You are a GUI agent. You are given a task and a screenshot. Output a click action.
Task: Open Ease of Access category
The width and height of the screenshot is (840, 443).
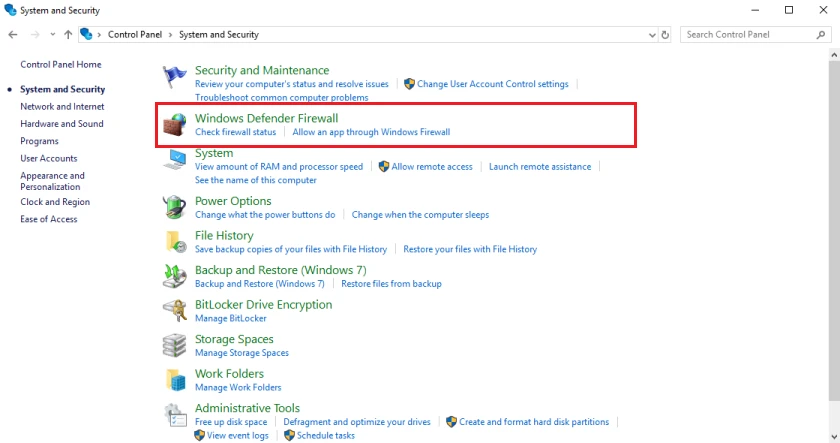click(x=49, y=219)
